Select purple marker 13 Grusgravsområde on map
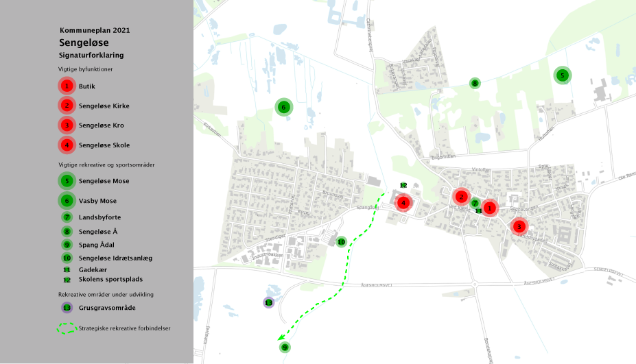 [x=268, y=302]
